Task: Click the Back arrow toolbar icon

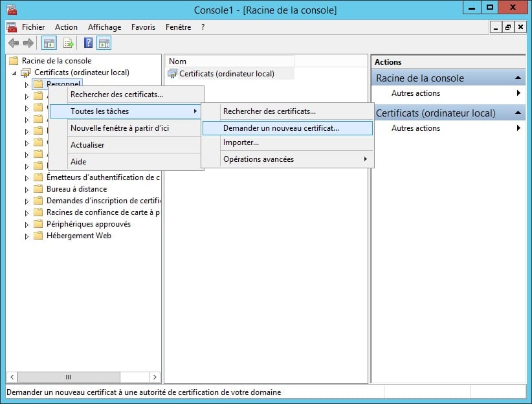Action: pos(13,43)
